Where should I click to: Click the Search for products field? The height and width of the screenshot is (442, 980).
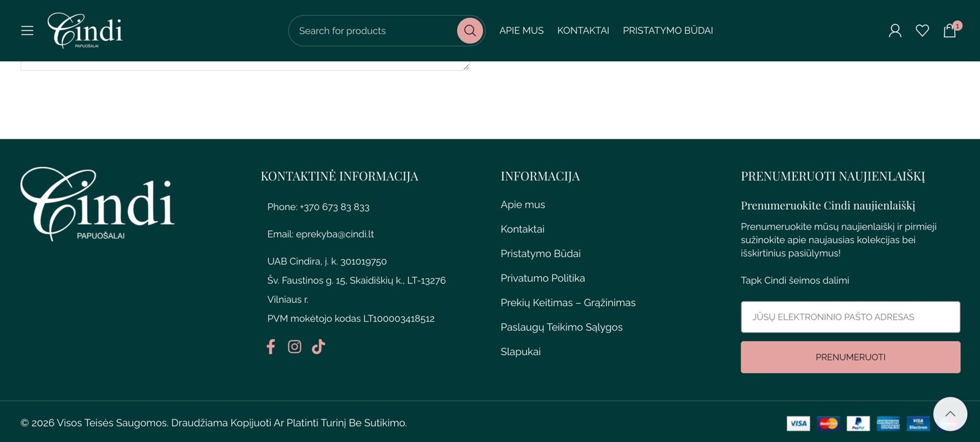point(374,31)
